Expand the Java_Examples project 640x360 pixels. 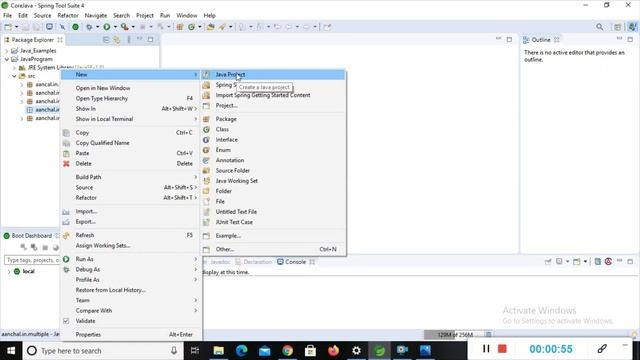(7, 51)
